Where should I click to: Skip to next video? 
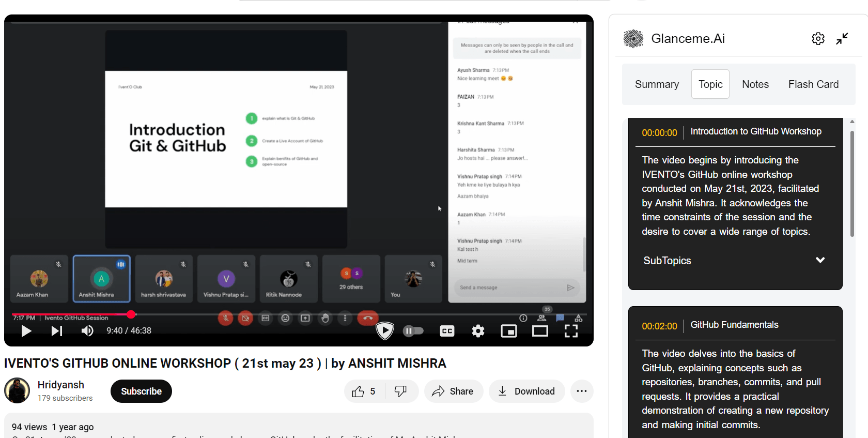(x=57, y=330)
